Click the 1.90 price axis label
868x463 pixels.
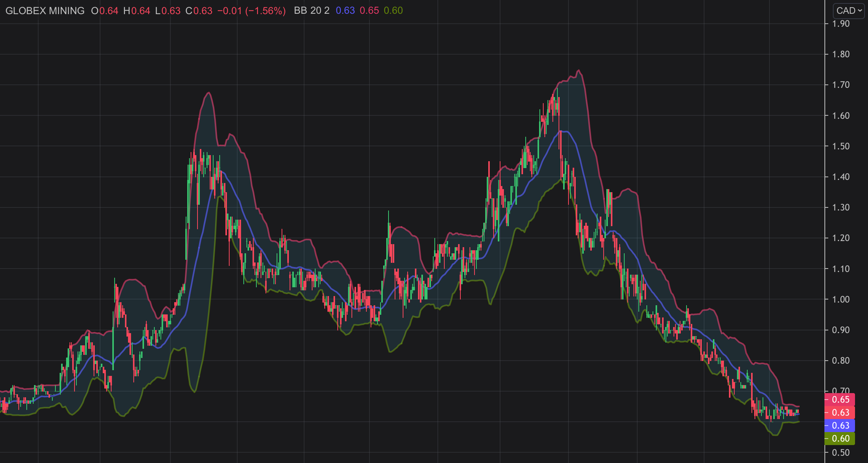(841, 24)
